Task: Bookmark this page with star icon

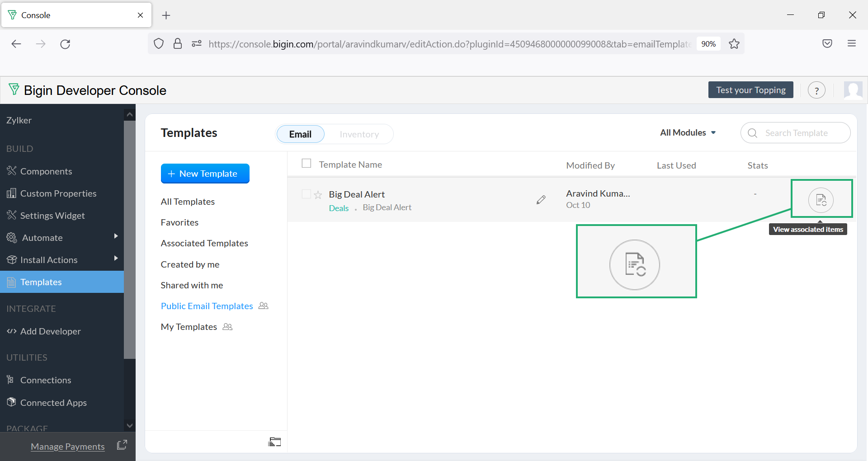Action: [734, 44]
